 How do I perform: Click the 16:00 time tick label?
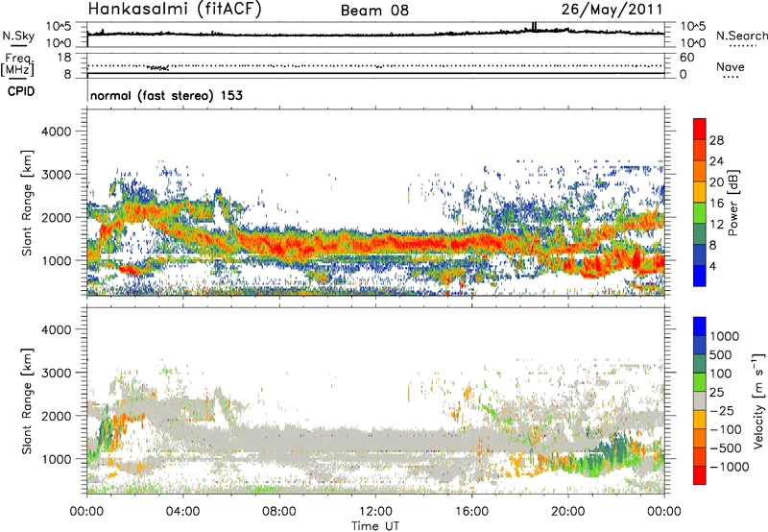471,512
